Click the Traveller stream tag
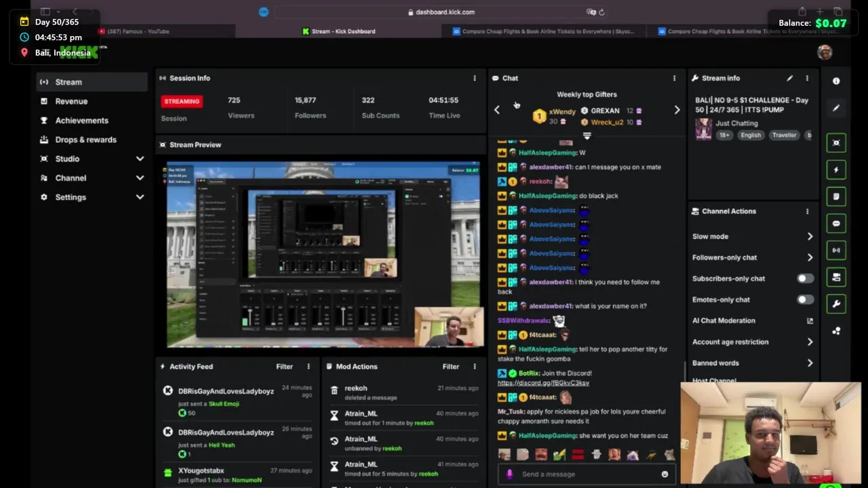 tap(784, 135)
